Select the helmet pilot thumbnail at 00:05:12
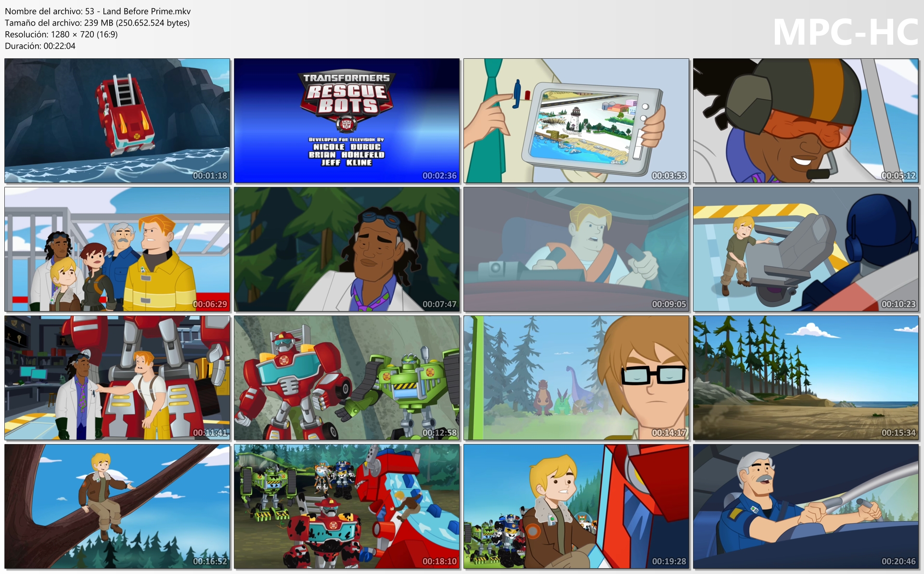Screen dimensions: 924x574 click(806, 121)
